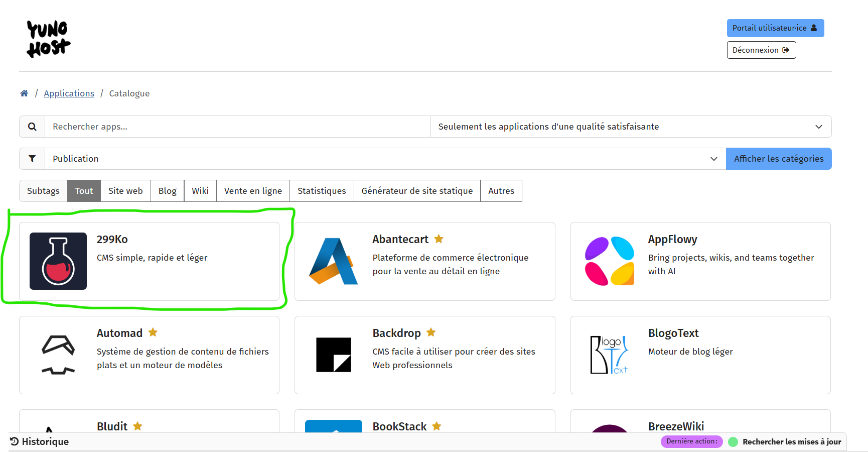Select the Wiki subtag
The width and height of the screenshot is (868, 452).
click(x=200, y=191)
